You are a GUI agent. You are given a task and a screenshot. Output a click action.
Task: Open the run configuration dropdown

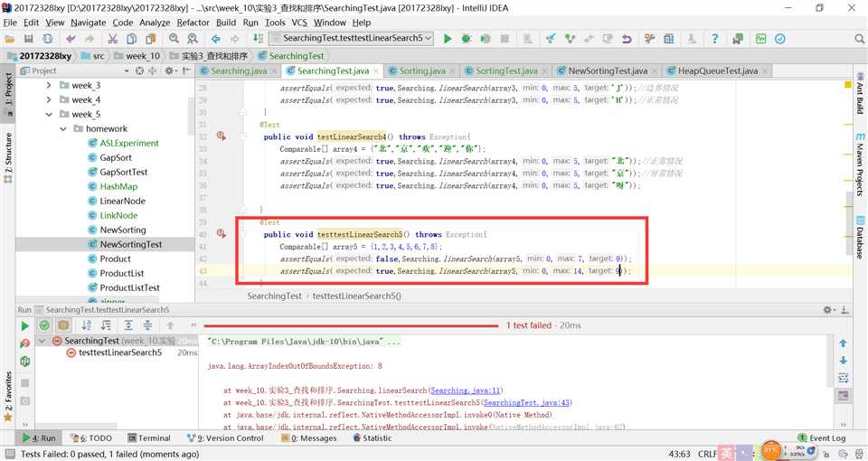pyautogui.click(x=352, y=38)
